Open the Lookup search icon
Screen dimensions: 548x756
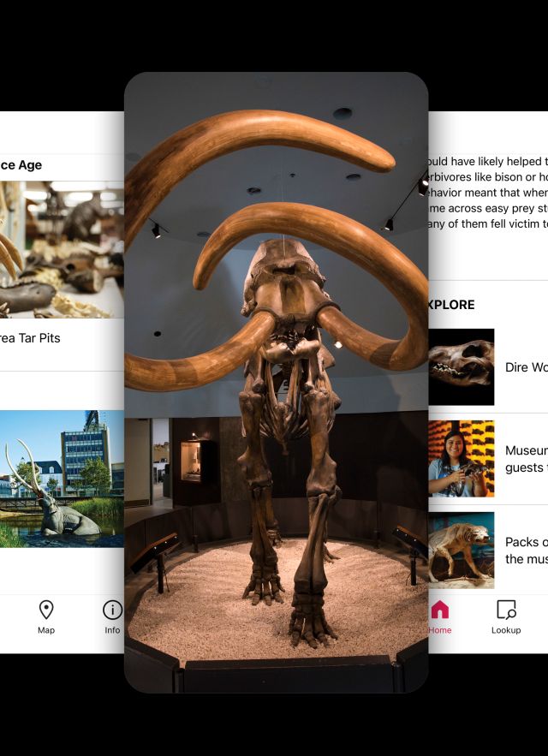506,610
